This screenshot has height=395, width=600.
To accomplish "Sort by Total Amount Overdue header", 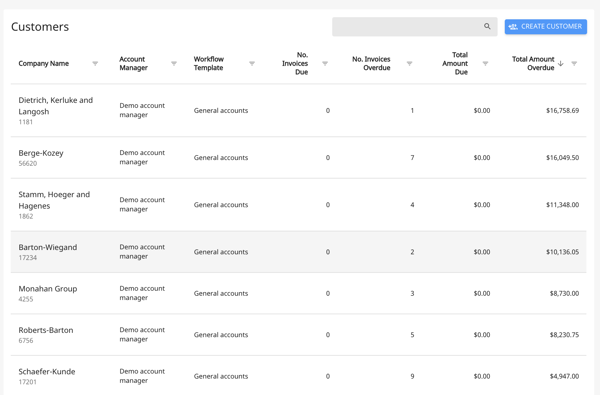I will click(533, 64).
